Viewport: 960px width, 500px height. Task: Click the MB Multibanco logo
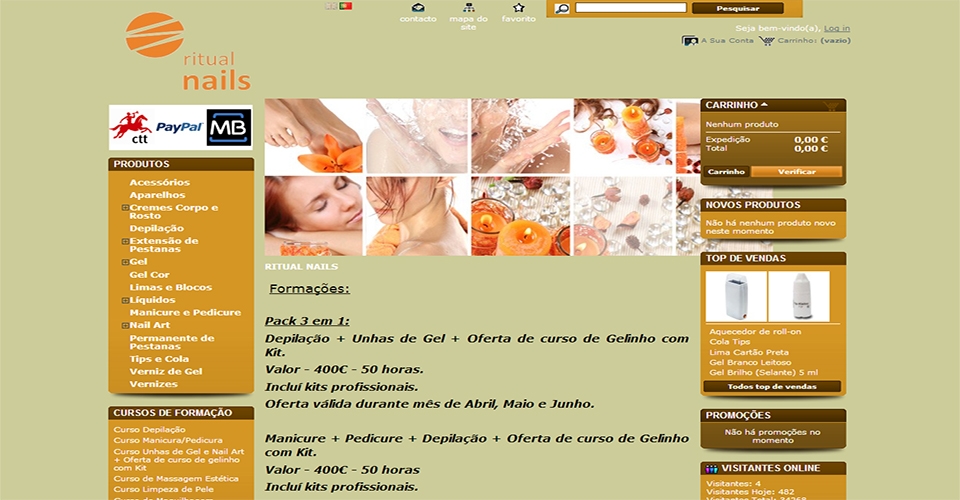coord(229,127)
